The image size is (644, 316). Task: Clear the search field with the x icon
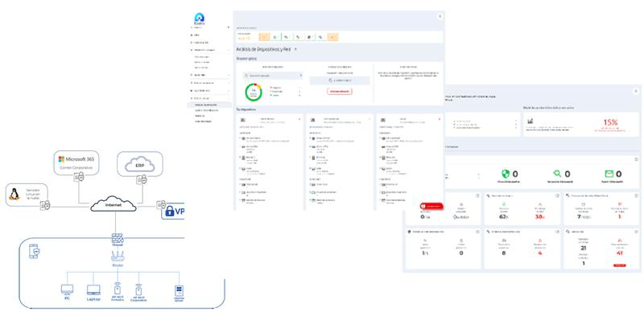point(300,76)
